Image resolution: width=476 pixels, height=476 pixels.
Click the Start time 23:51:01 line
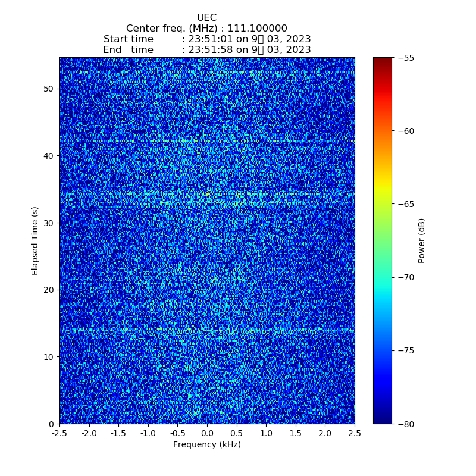[206, 39]
